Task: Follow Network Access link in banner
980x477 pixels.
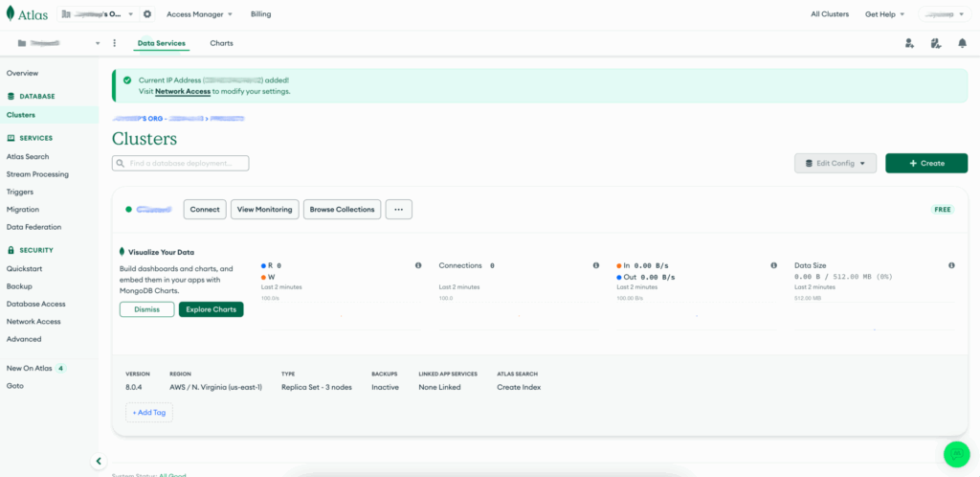Action: point(183,91)
